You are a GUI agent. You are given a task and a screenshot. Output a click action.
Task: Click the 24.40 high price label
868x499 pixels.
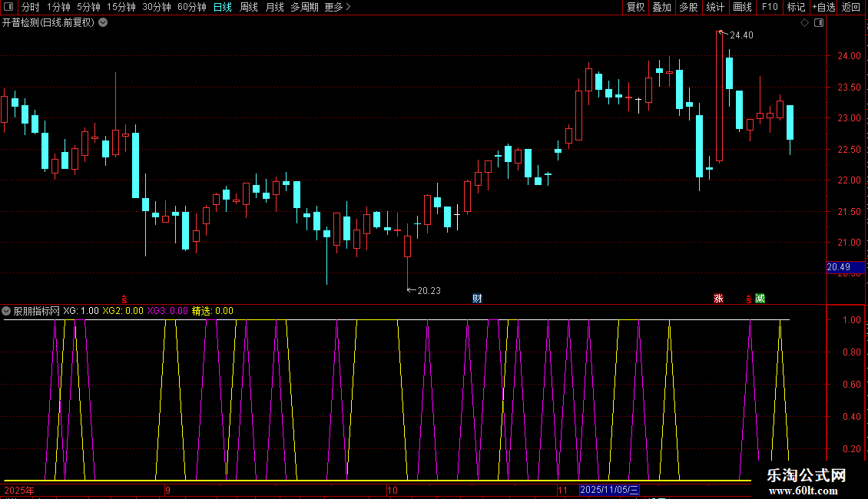(x=741, y=35)
